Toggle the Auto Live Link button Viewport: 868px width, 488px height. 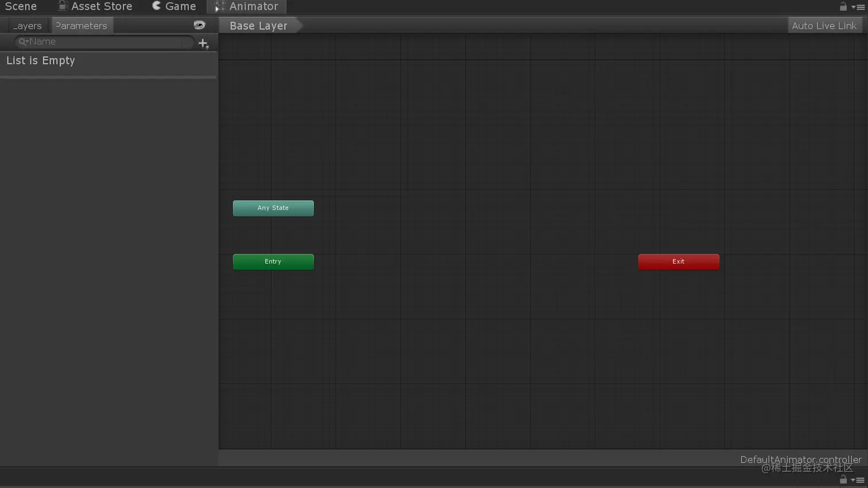tap(824, 26)
